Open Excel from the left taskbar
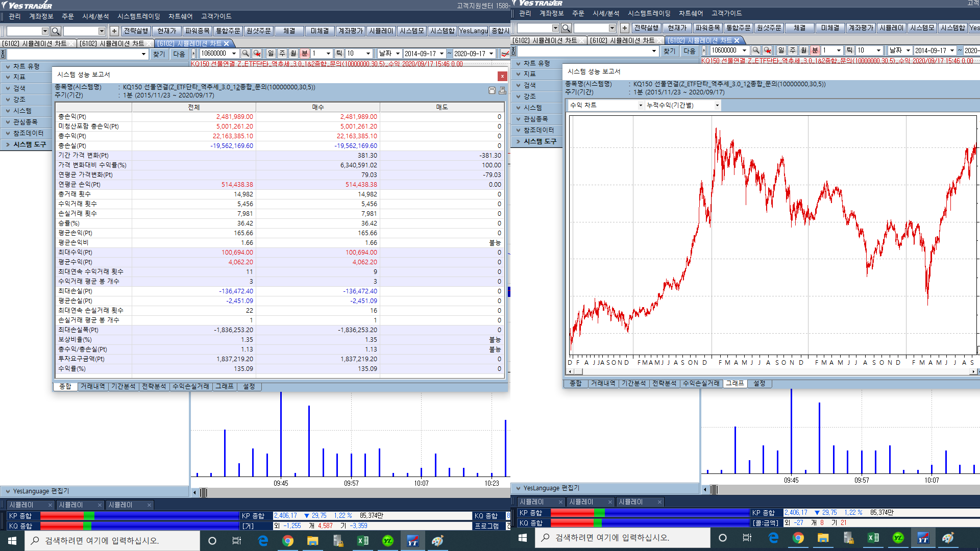980x551 pixels. click(x=363, y=541)
